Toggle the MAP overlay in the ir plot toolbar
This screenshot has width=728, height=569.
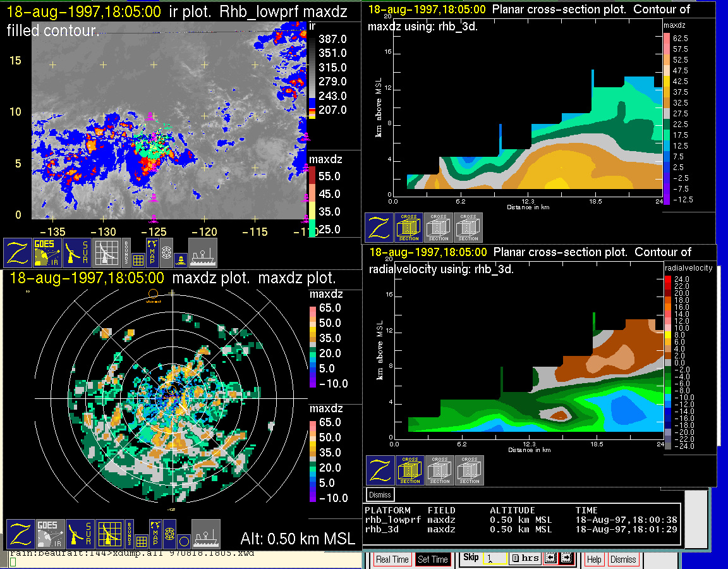152,251
